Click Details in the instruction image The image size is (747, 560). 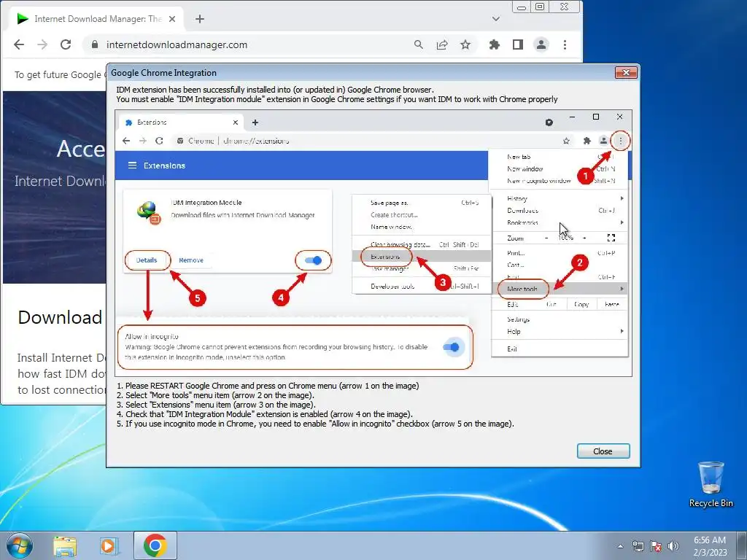146,260
